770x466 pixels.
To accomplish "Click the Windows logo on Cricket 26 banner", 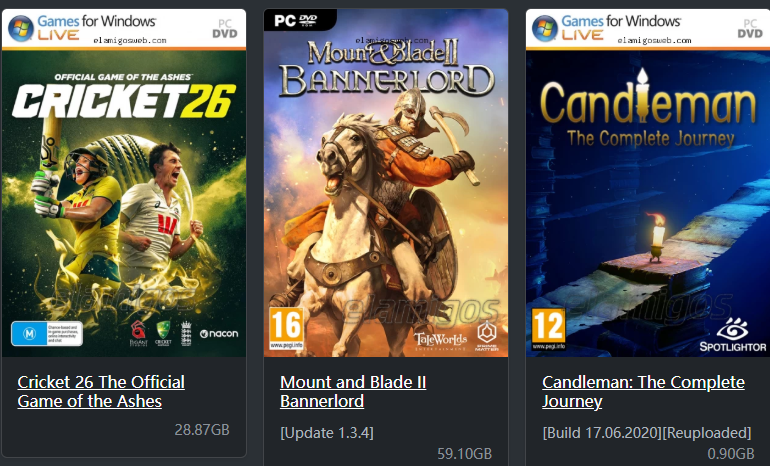I will [x=21, y=28].
